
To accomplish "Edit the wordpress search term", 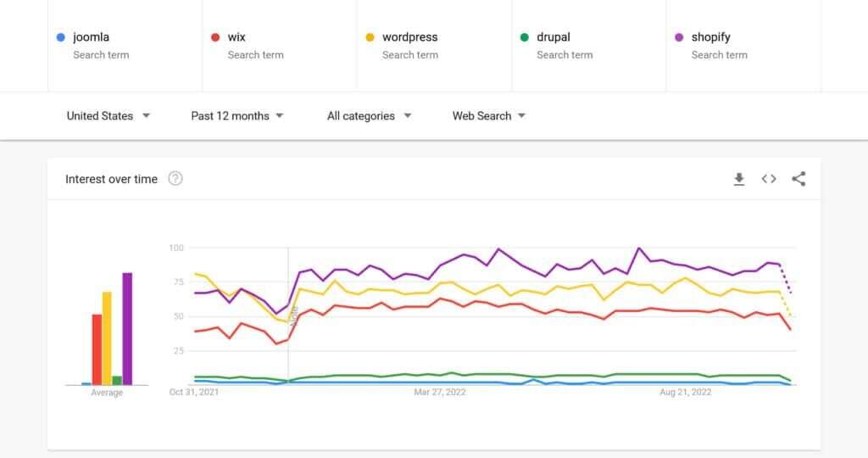I will pyautogui.click(x=410, y=37).
